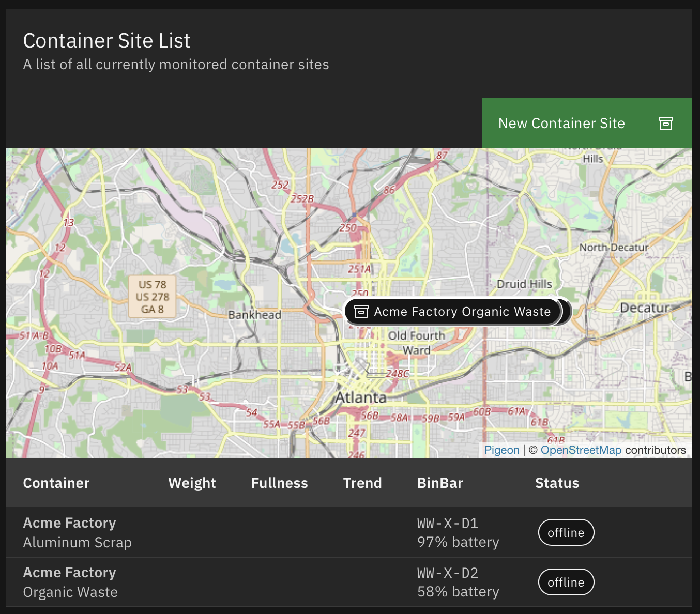This screenshot has height=614, width=700.
Task: Open the Acme Factory Aluminum Scrap row
Action: point(349,532)
